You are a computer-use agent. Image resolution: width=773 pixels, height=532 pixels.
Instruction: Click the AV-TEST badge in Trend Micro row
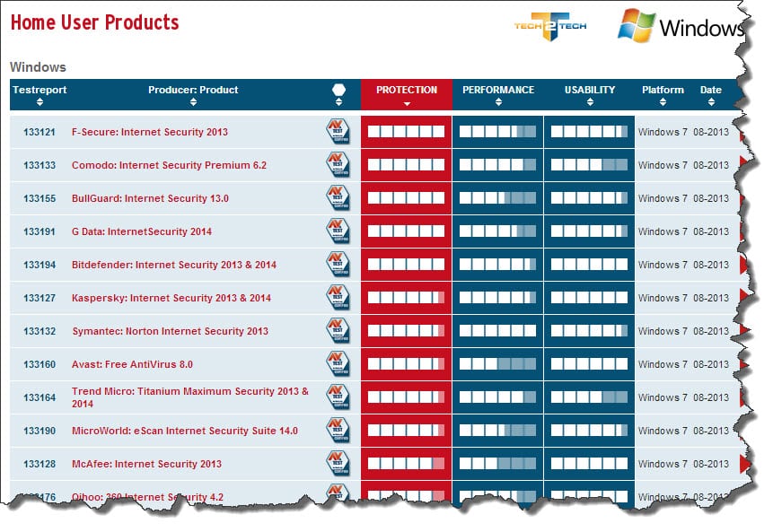338,397
